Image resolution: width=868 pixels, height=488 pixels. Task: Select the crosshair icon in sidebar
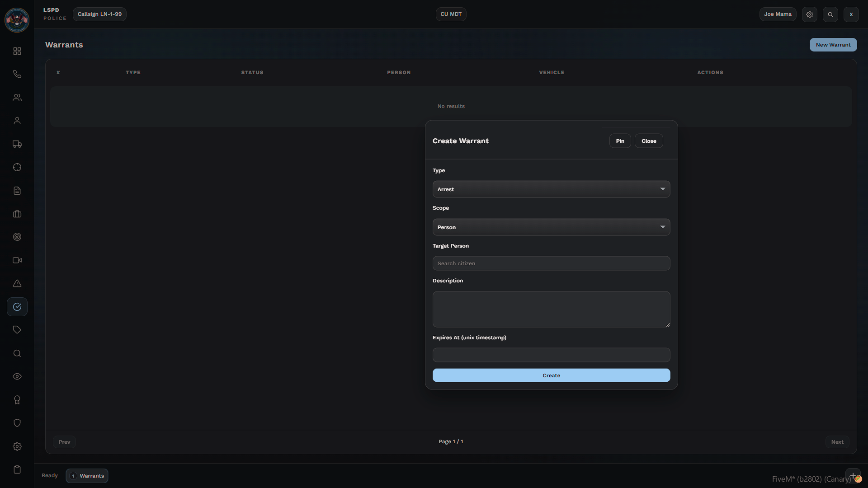pyautogui.click(x=17, y=167)
